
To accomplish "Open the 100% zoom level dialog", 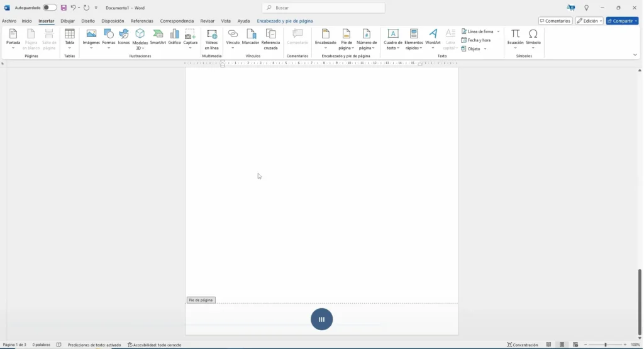I will pos(635,345).
